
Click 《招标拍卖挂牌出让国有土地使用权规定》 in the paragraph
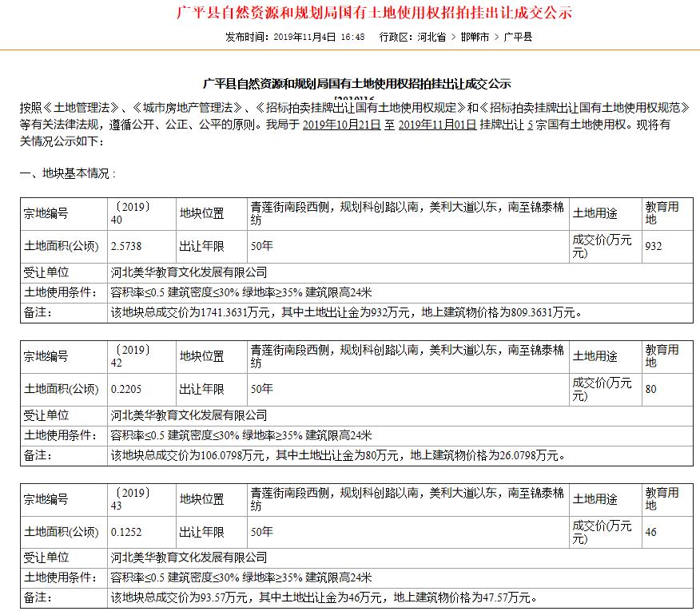coord(361,108)
